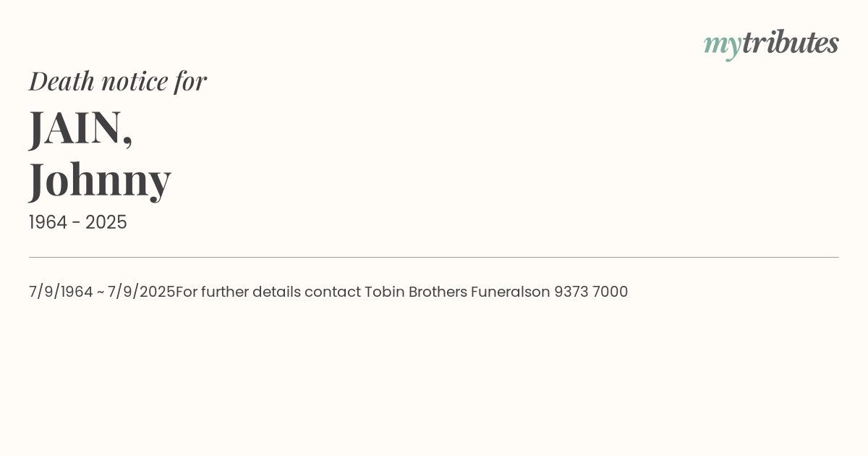Click the "Death notice for" heading
The width and height of the screenshot is (868, 456).
(x=118, y=81)
